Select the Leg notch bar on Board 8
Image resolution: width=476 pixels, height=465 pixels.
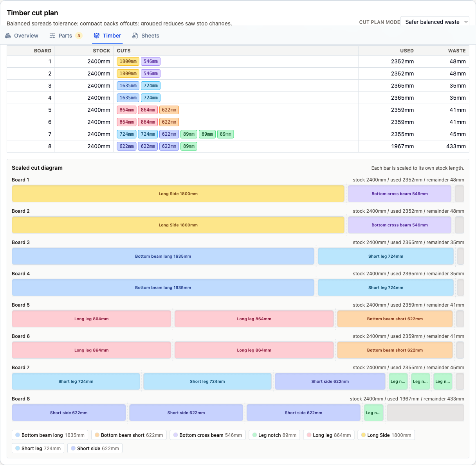pyautogui.click(x=373, y=413)
